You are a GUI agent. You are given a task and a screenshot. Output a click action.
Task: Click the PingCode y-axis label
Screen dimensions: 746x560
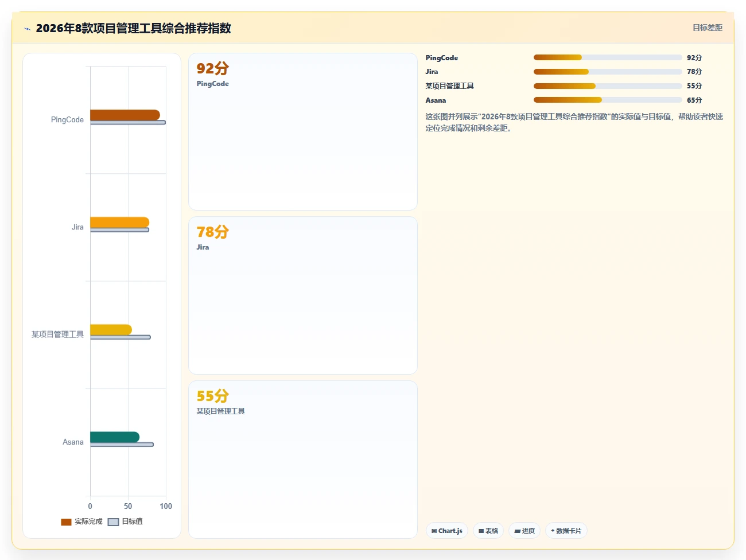point(67,120)
